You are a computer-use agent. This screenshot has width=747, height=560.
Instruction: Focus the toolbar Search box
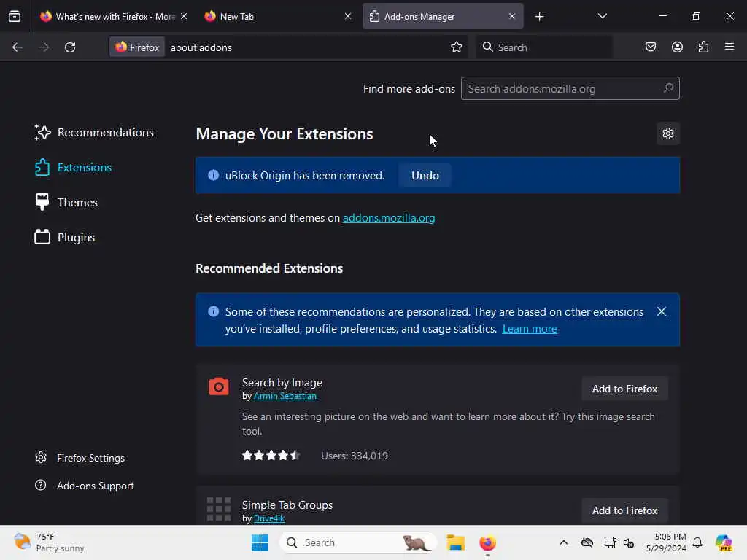point(543,47)
